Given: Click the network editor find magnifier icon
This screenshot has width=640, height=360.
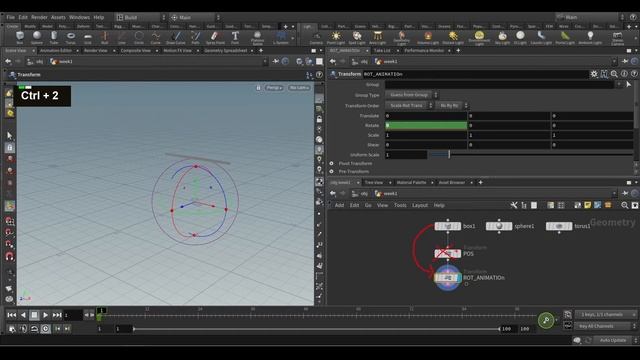Looking at the screenshot, I should [624, 205].
